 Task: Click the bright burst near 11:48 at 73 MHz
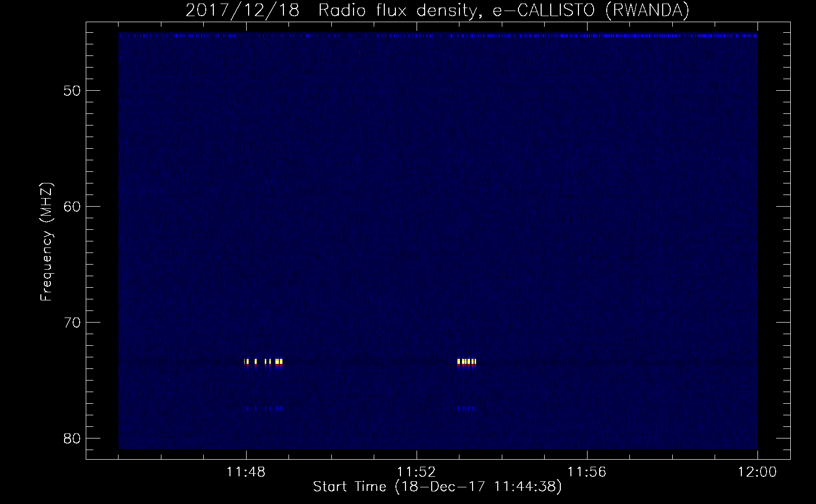click(263, 363)
